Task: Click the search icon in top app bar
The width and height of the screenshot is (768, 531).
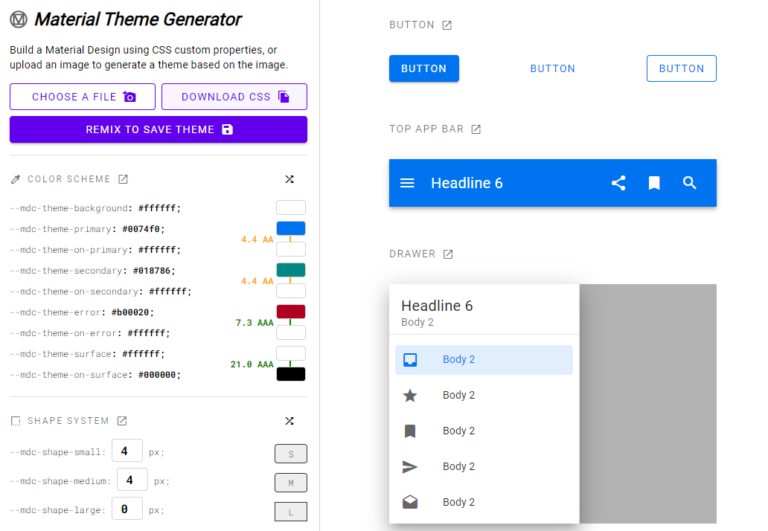Action: (x=690, y=183)
